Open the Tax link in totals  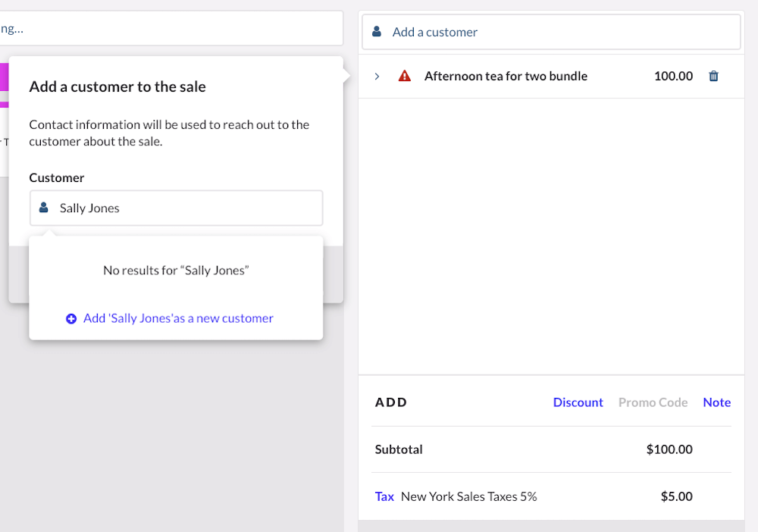pos(384,496)
